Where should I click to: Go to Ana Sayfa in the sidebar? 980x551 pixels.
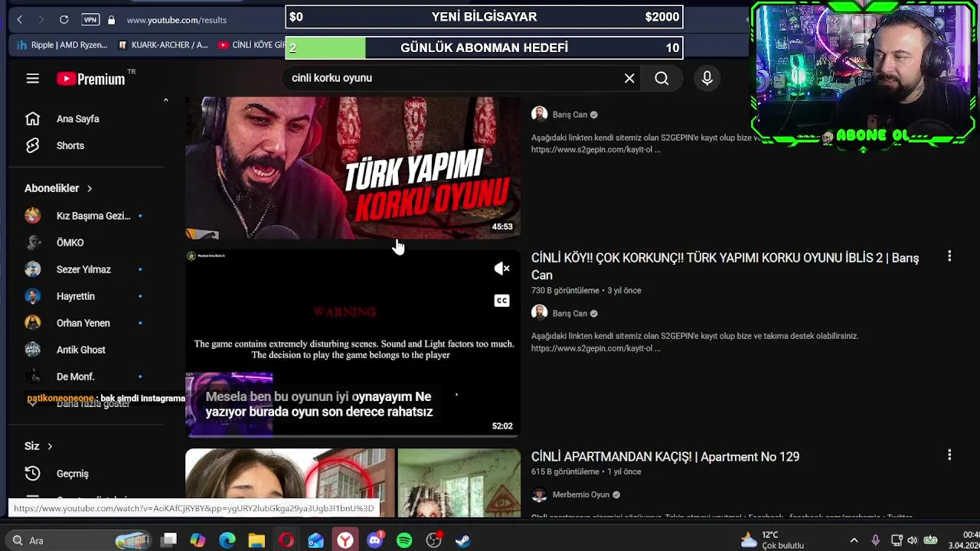[77, 119]
